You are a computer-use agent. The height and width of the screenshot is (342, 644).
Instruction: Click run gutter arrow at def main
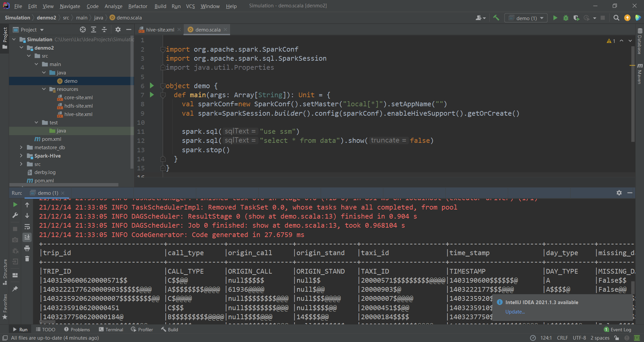(152, 95)
